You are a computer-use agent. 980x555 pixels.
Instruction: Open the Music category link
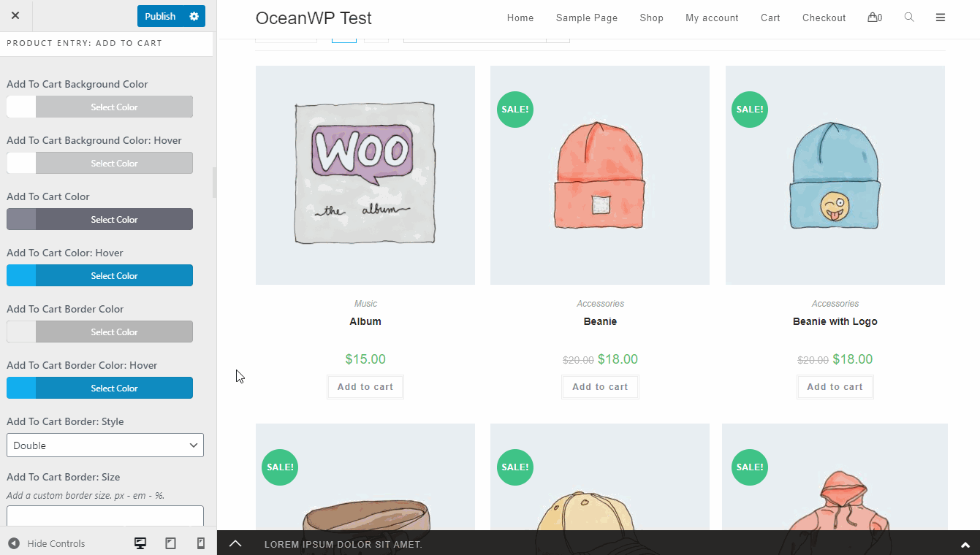coord(365,304)
